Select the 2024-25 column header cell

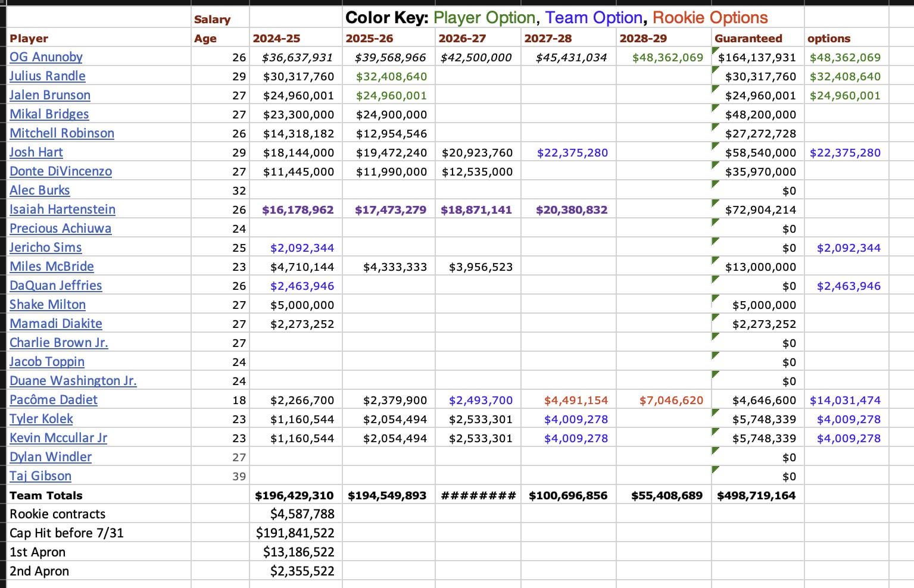pos(276,38)
